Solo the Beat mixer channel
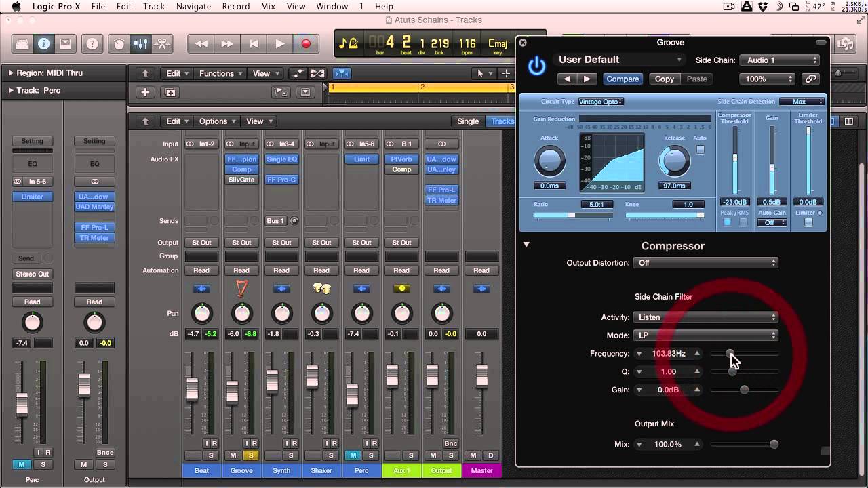 pyautogui.click(x=211, y=455)
